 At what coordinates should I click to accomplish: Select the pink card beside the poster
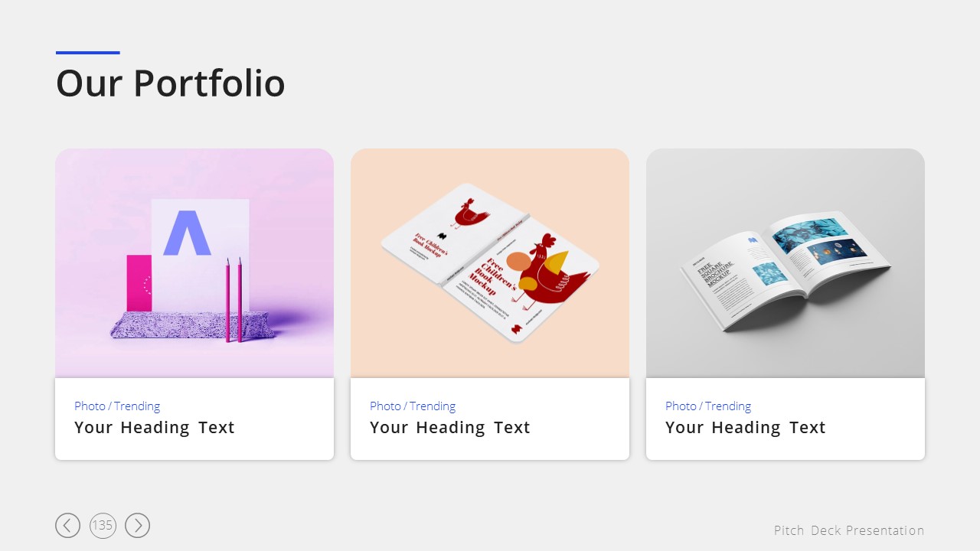[x=139, y=283]
